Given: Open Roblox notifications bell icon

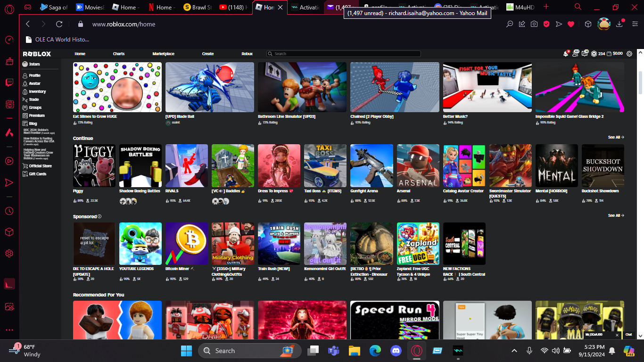Looking at the screenshot, I should coord(566,54).
